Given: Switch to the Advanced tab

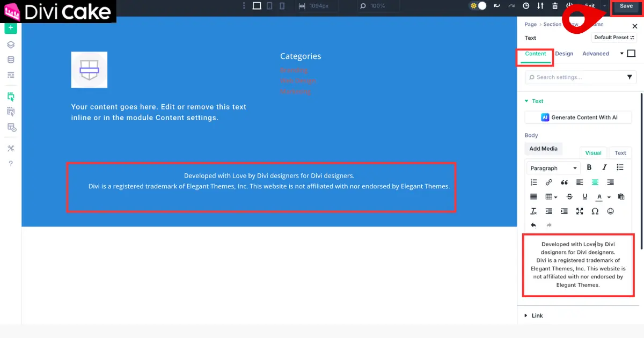Looking at the screenshot, I should [x=596, y=54].
